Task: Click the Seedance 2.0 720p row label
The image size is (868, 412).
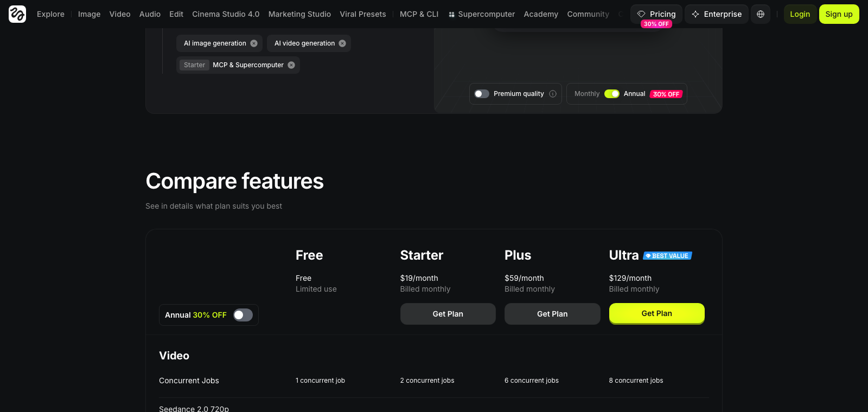Action: [x=194, y=409]
